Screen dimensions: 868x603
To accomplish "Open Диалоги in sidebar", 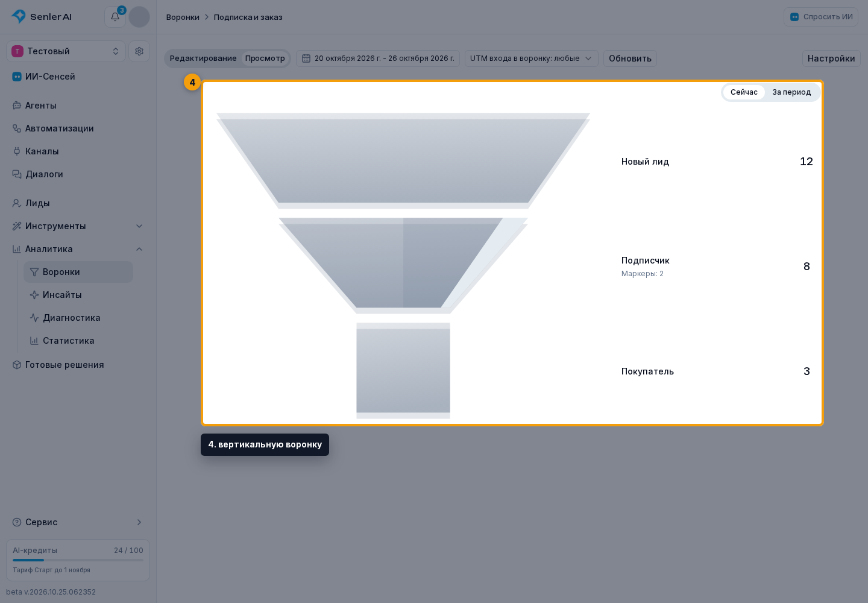I will click(78, 174).
